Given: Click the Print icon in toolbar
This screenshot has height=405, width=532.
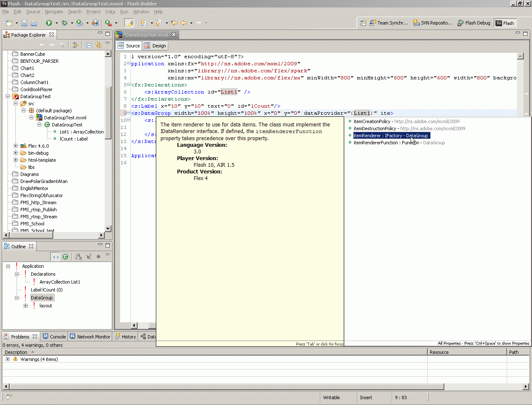Looking at the screenshot, I should (x=34, y=23).
